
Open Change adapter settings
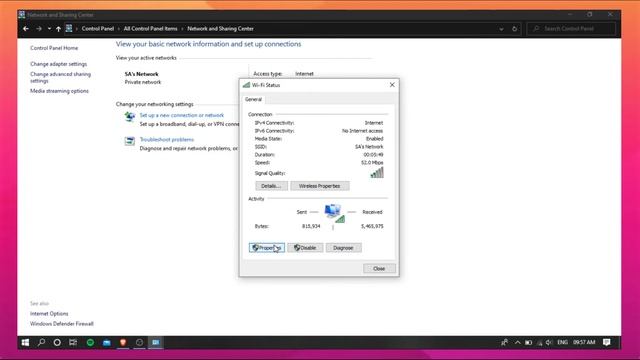58,64
